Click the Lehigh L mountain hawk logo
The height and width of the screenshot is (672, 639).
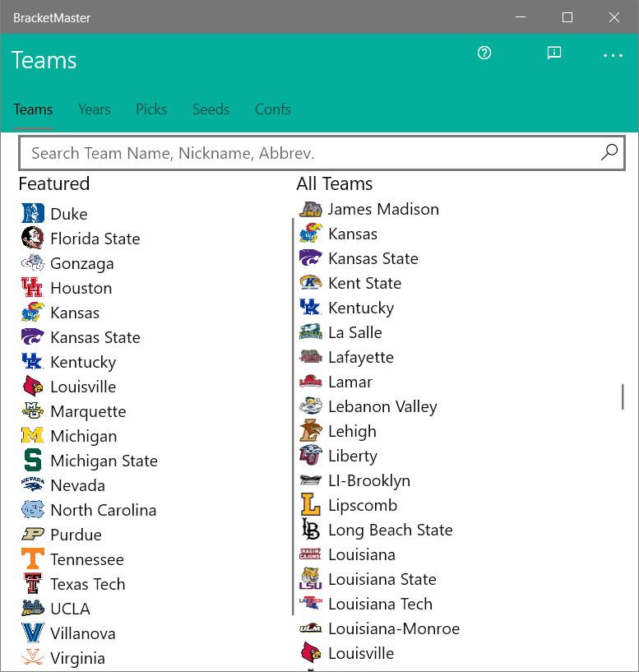(311, 431)
